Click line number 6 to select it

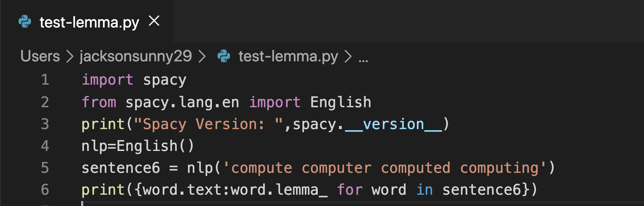pos(45,189)
